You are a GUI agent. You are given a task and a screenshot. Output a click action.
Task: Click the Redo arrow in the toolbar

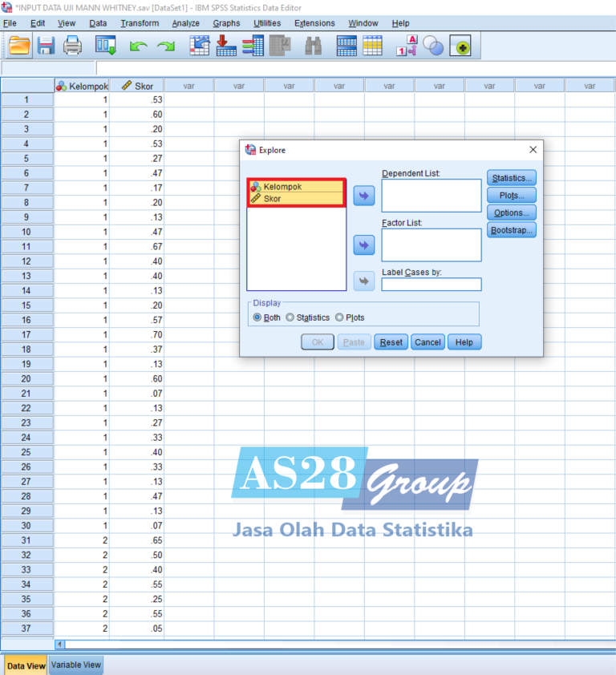click(x=165, y=47)
